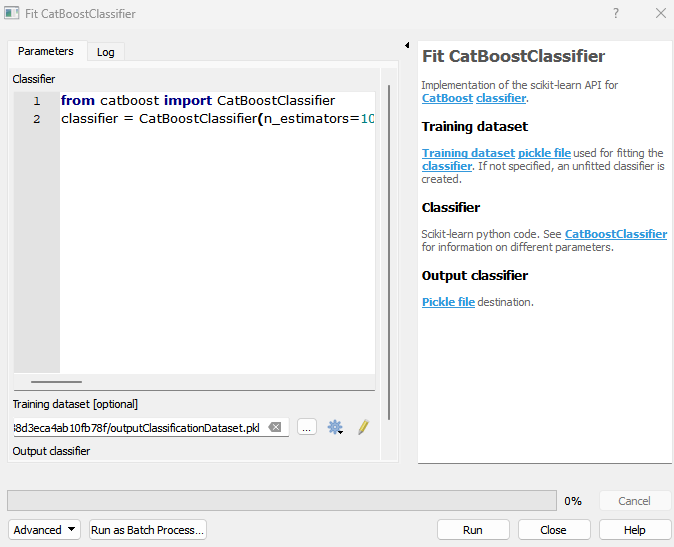The width and height of the screenshot is (674, 547).
Task: Open the Training dataset hyperlink
Action: point(468,153)
